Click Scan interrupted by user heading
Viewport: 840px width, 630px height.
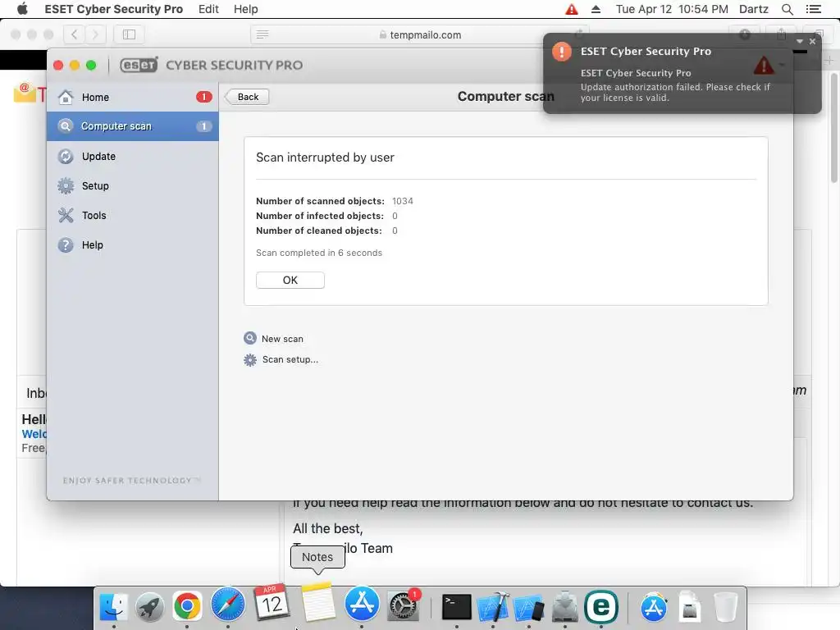point(325,157)
